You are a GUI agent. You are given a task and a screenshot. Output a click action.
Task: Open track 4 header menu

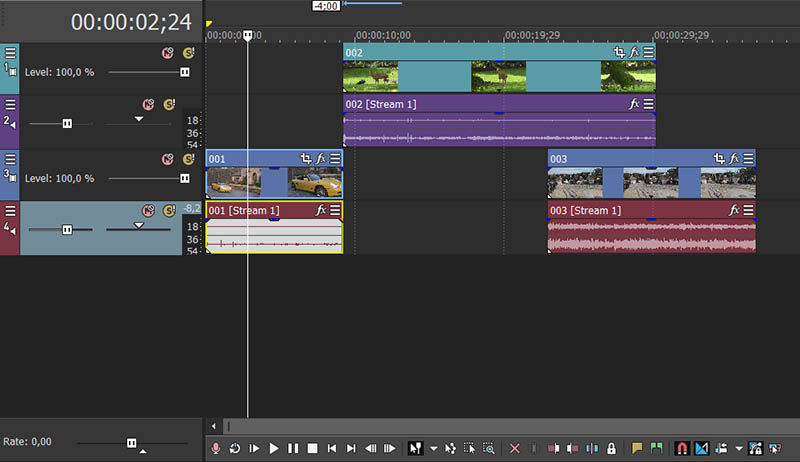[10, 211]
